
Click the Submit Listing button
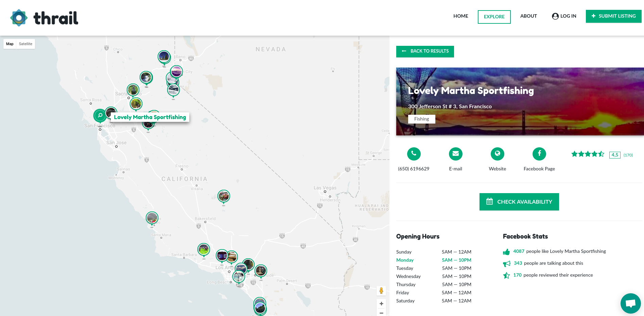(613, 16)
